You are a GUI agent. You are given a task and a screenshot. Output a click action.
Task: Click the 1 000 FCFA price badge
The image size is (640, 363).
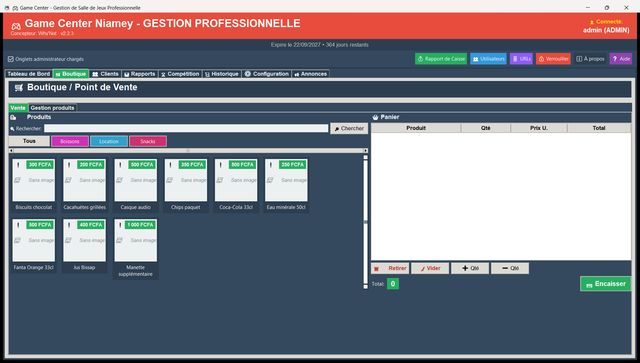(140, 225)
